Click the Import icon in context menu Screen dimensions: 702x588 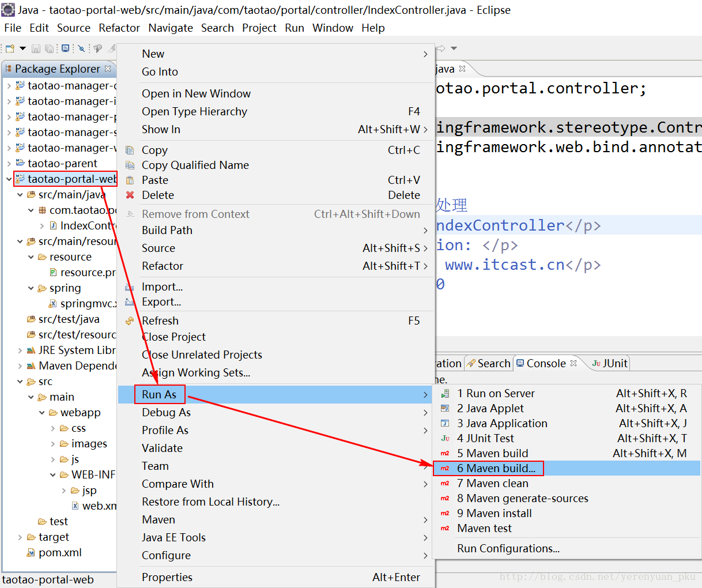[130, 287]
